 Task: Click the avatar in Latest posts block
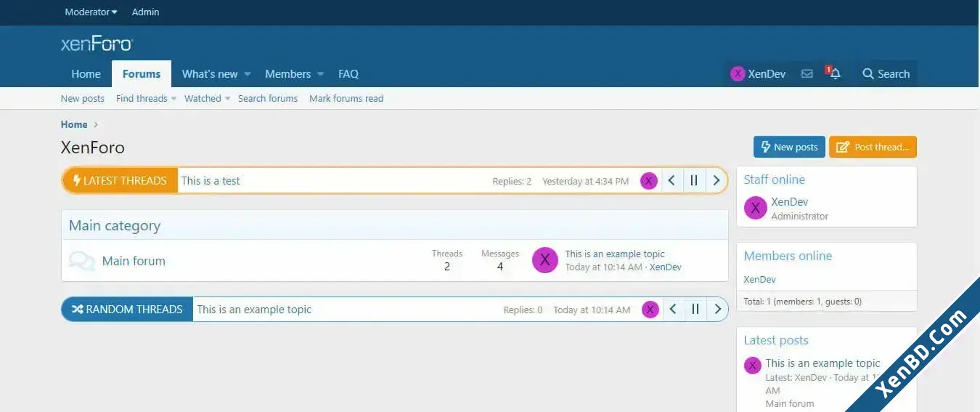pyautogui.click(x=753, y=365)
